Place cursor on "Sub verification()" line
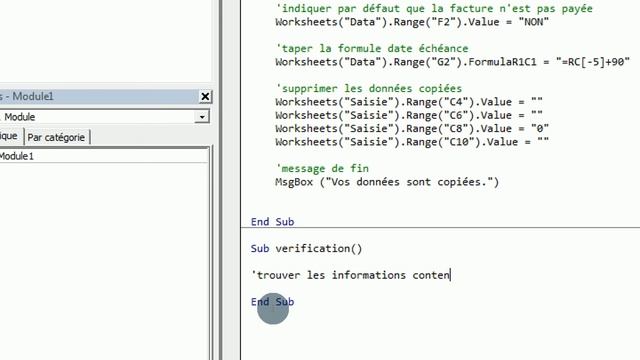Image resolution: width=640 pixels, height=360 pixels. (x=307, y=249)
